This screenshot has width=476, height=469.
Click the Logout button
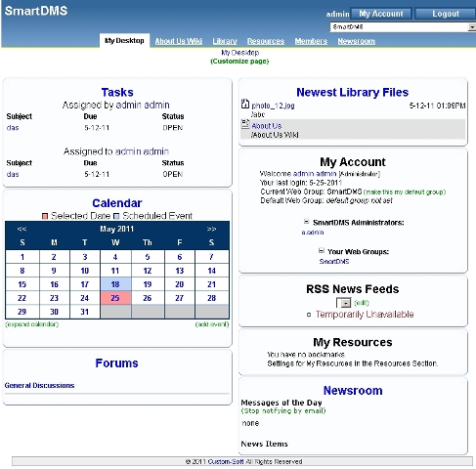click(x=446, y=14)
